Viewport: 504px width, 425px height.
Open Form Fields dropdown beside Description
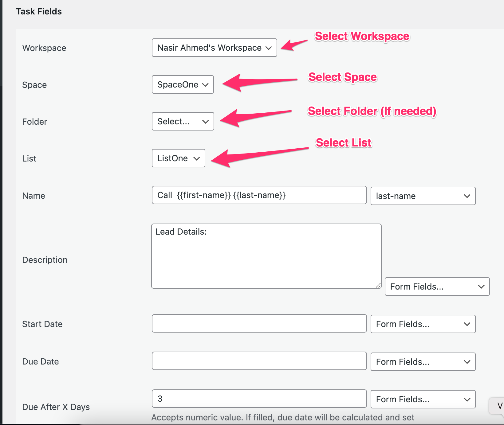pyautogui.click(x=437, y=287)
